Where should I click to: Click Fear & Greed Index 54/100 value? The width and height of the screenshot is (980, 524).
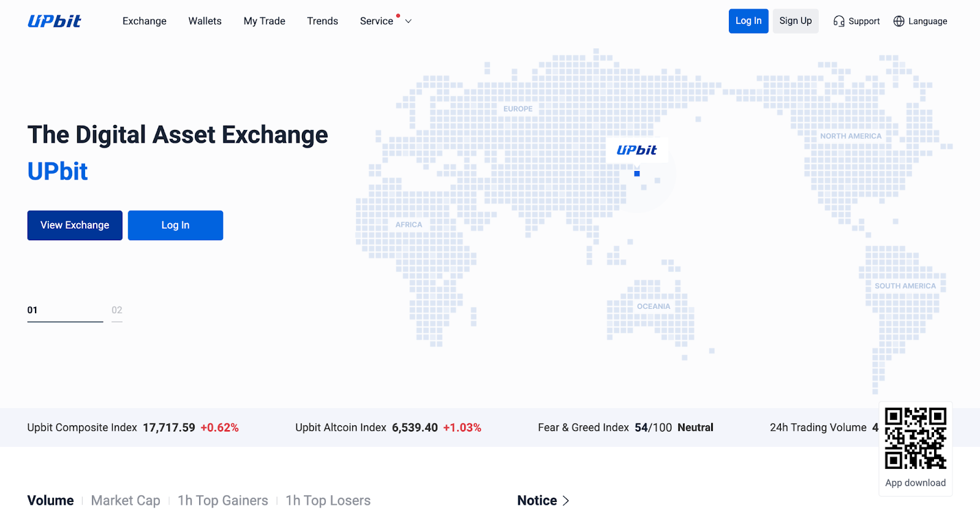tap(653, 428)
